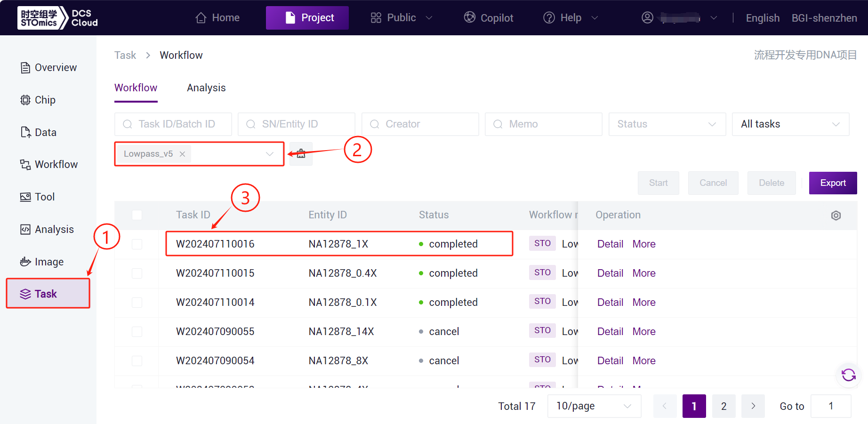Open the user account menu

(679, 18)
